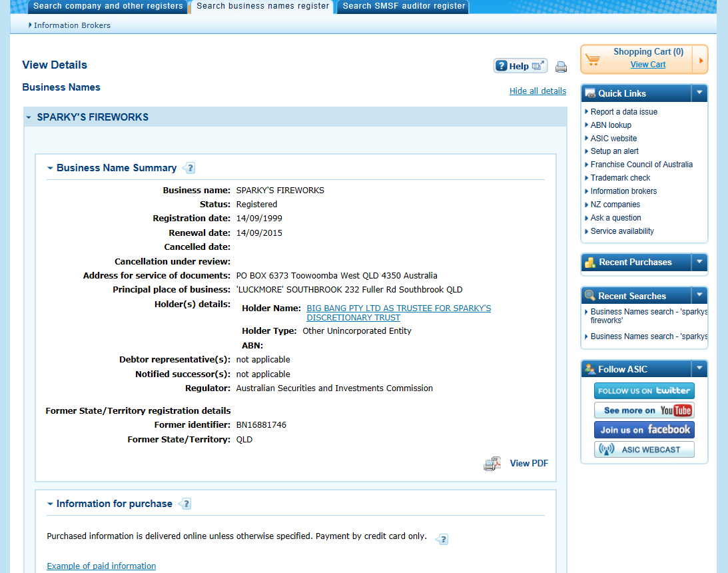Viewport: 728px width, 573px height.
Task: Click the printer icon
Action: pyautogui.click(x=561, y=67)
